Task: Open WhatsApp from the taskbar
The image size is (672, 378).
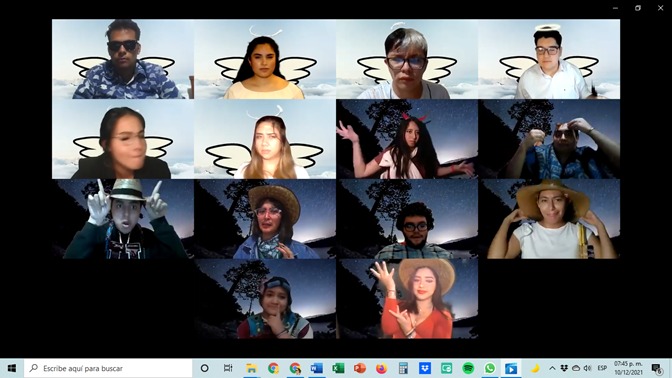Action: click(x=489, y=368)
